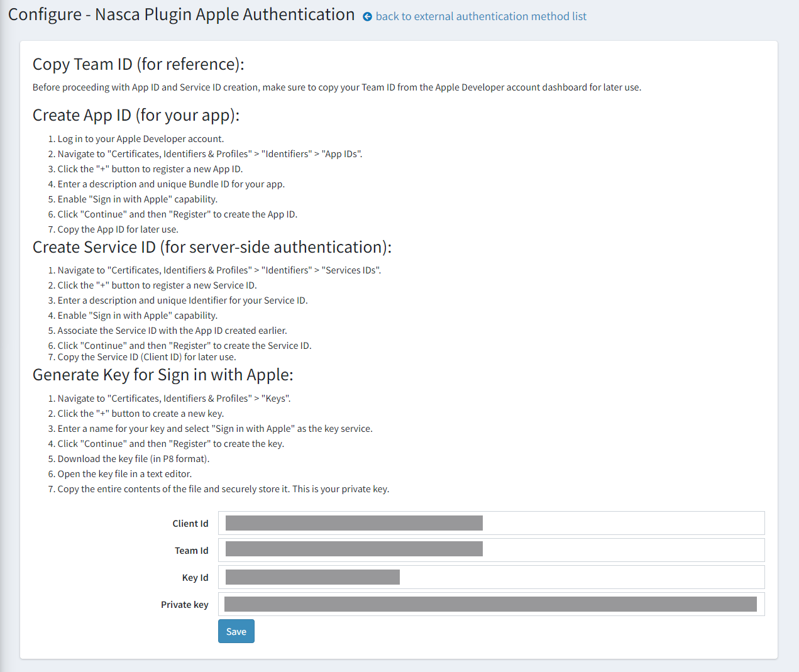The height and width of the screenshot is (672, 799).
Task: Click the Configure Nasca Plugin page title
Action: [181, 14]
